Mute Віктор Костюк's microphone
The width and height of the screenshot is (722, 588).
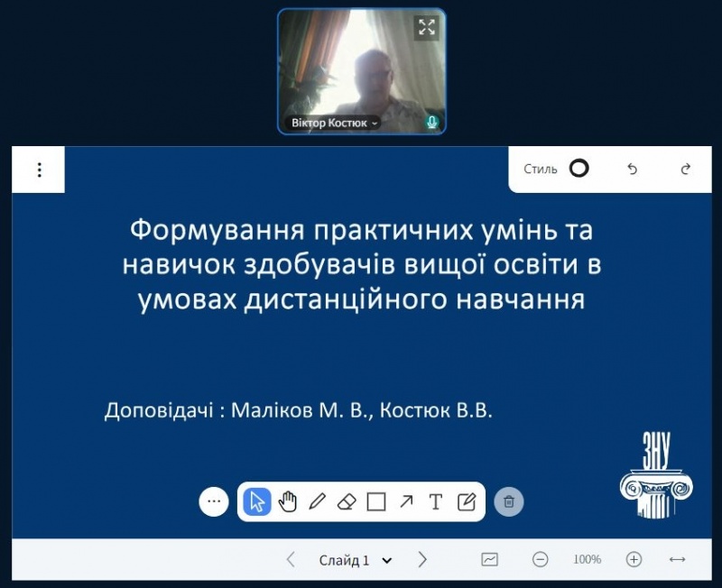(431, 120)
